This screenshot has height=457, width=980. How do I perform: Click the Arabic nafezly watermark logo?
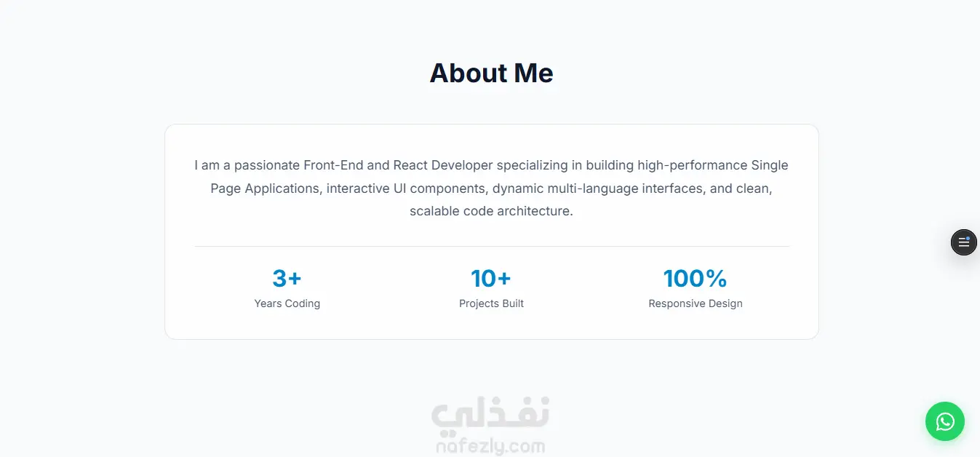click(491, 412)
